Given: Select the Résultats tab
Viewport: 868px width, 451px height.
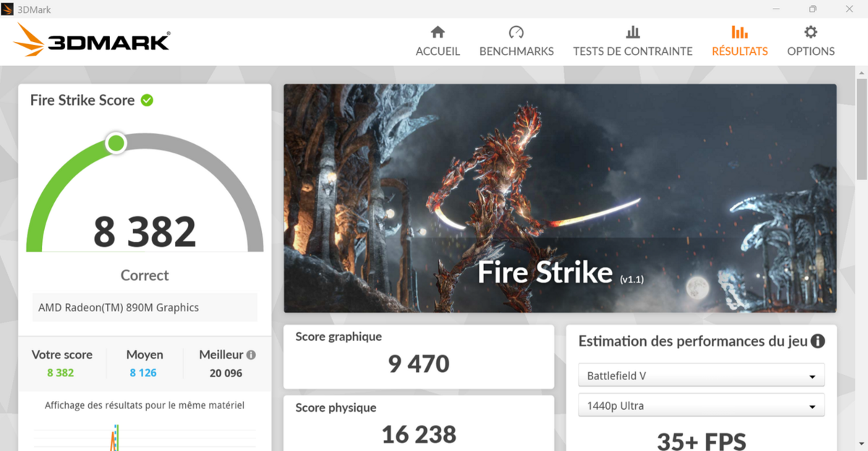Looking at the screenshot, I should pyautogui.click(x=740, y=41).
